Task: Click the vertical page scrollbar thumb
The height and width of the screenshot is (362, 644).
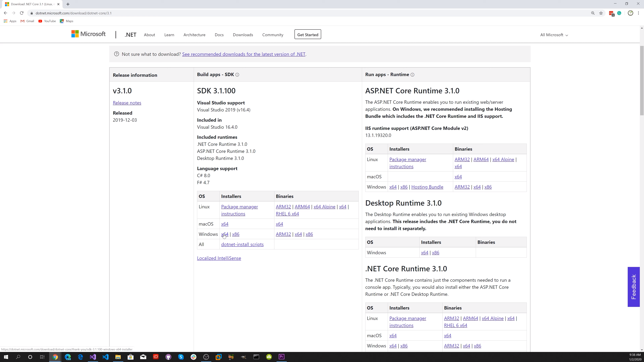Action: pos(642,80)
